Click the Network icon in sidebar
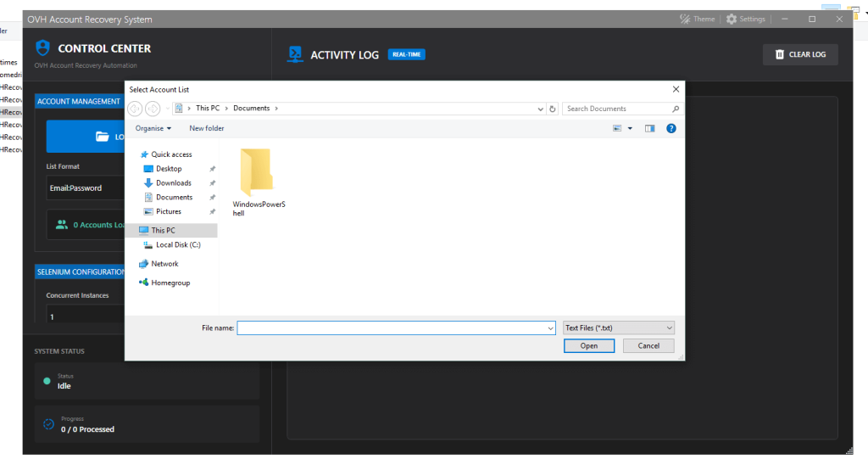Viewport: 868px width, 476px height. point(144,264)
